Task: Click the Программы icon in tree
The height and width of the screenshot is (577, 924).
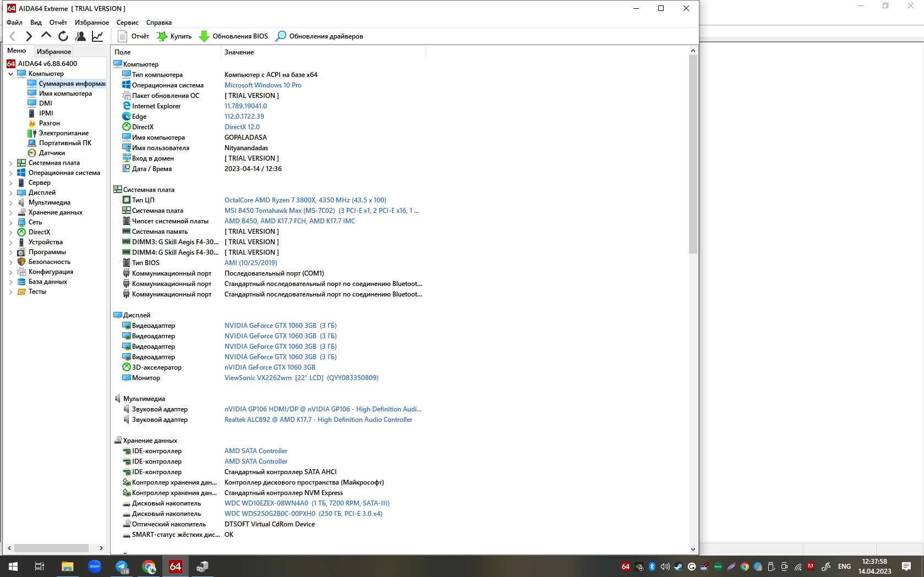Action: pos(21,252)
